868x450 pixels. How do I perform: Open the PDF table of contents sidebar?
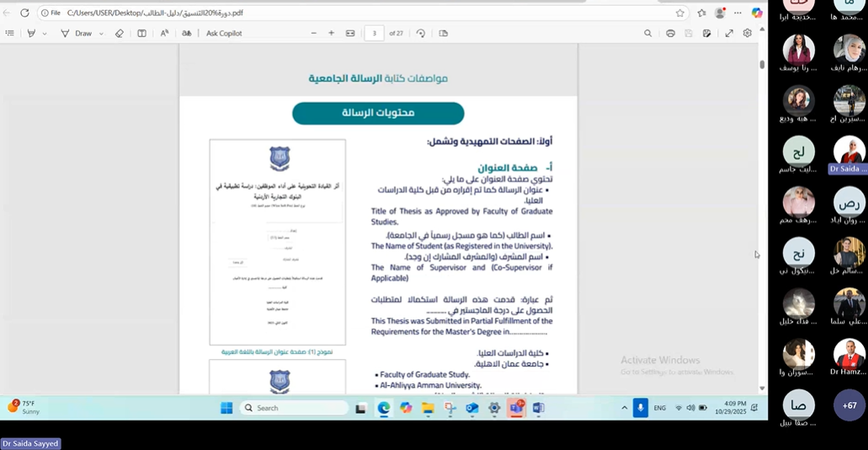(x=10, y=34)
